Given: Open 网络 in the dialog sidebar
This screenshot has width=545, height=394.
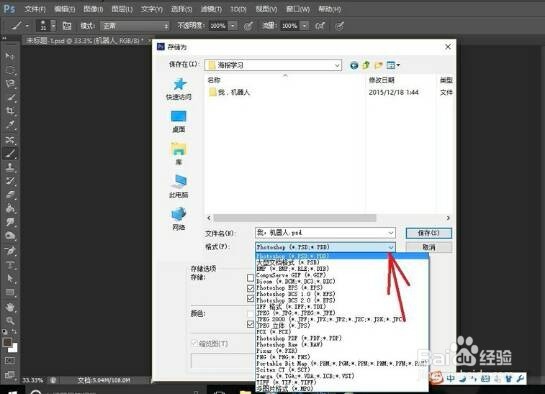Looking at the screenshot, I should pos(179,219).
